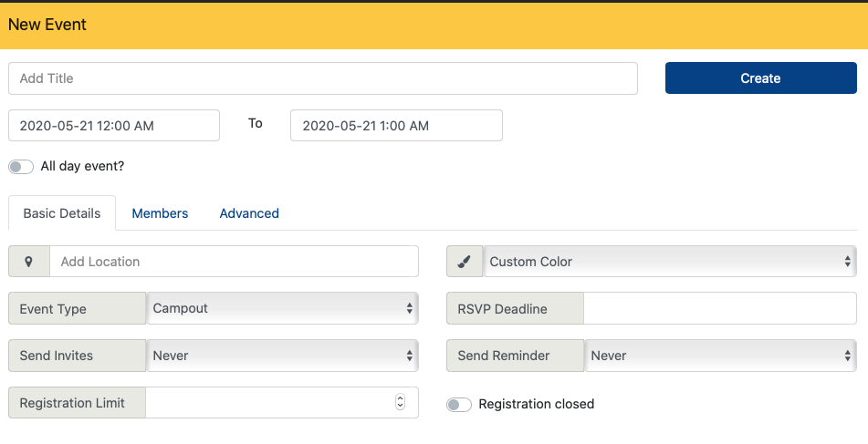Open the Send Reminder dropdown
The image size is (868, 444).
tap(720, 356)
